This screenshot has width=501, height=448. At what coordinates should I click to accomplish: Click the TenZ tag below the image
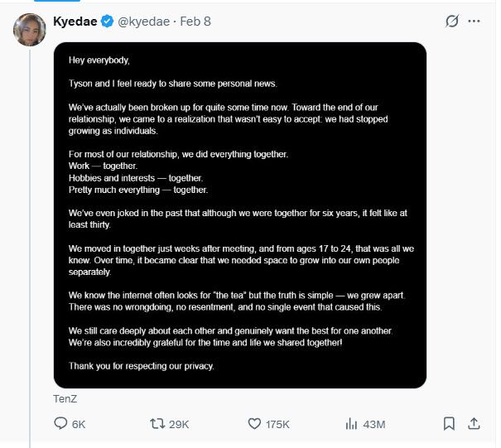65,398
